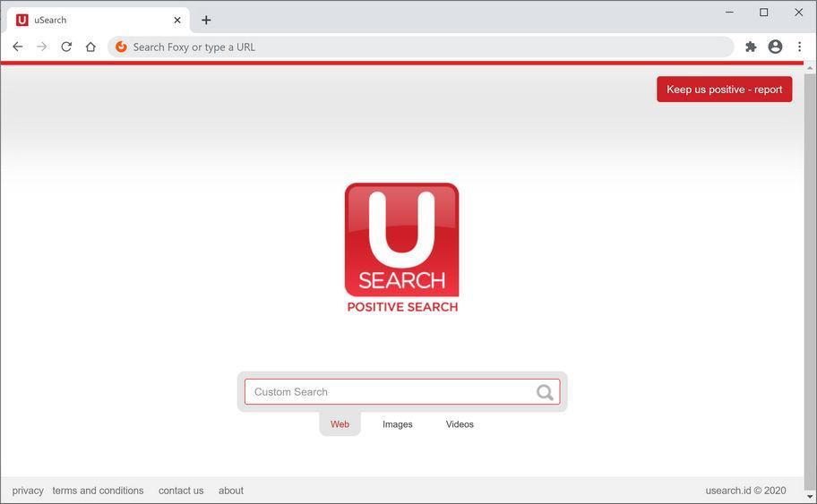Click the POSITIVE SEARCH tagline text

[x=402, y=307]
